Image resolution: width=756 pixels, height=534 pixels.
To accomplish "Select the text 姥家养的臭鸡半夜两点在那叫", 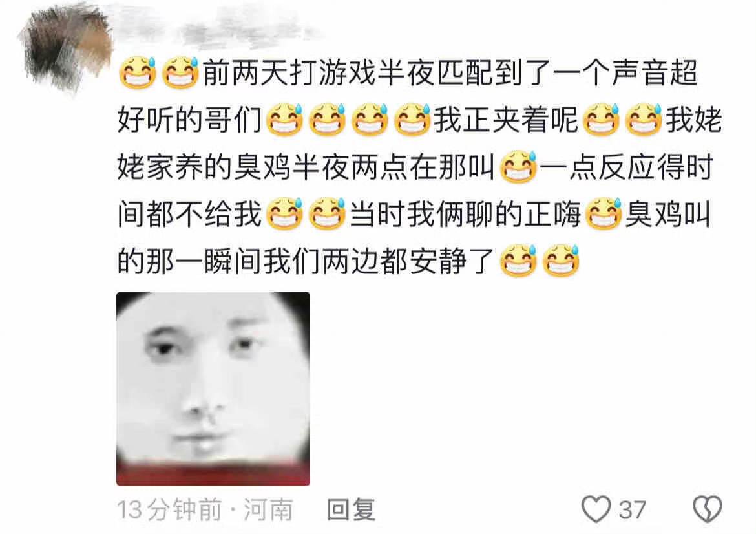I will point(306,167).
